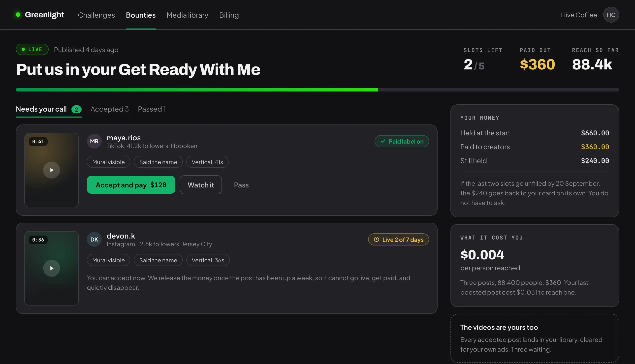
Task: Click the Still held $240.00 value
Action: point(595,161)
